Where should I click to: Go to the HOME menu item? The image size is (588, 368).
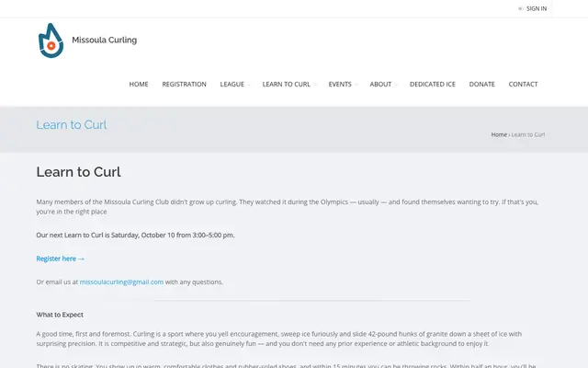(139, 84)
